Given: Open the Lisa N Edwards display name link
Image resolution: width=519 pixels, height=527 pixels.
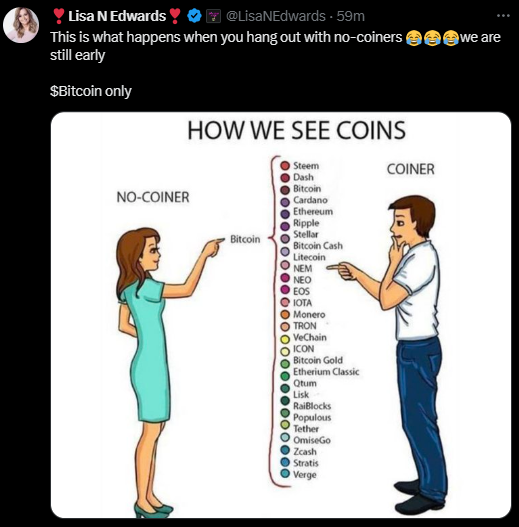Looking at the screenshot, I should point(117,16).
